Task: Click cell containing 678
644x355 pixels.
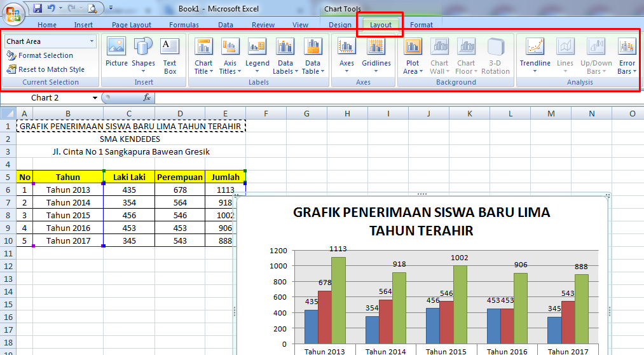Action: click(x=180, y=190)
